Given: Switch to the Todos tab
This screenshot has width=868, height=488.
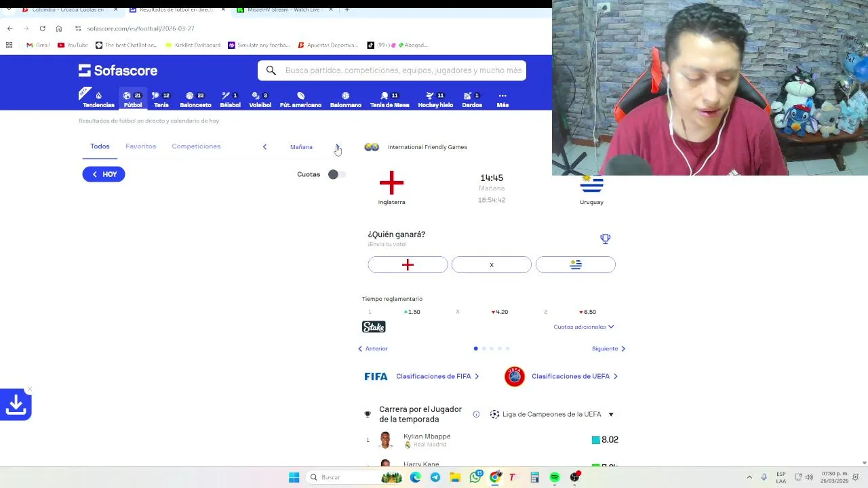Looking at the screenshot, I should pyautogui.click(x=100, y=146).
